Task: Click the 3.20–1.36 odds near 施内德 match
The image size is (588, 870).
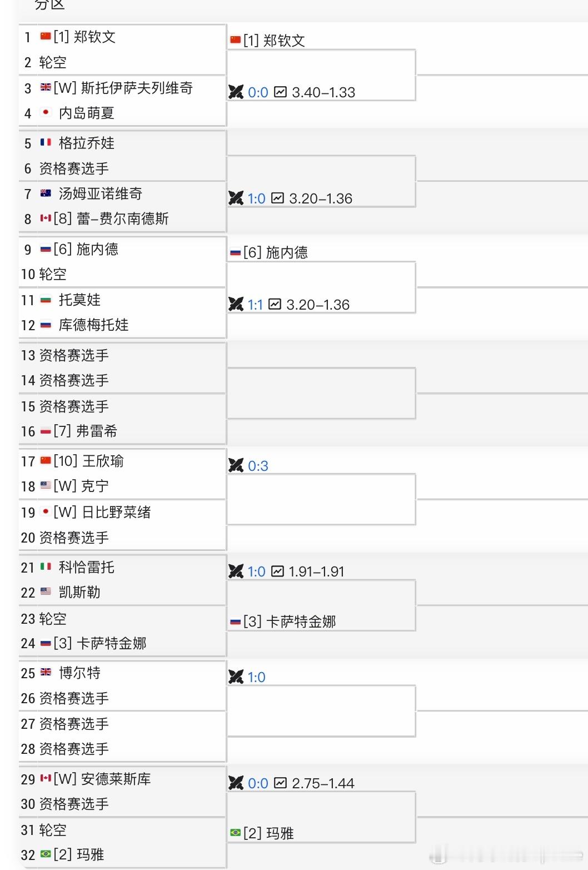Action: pos(318,305)
